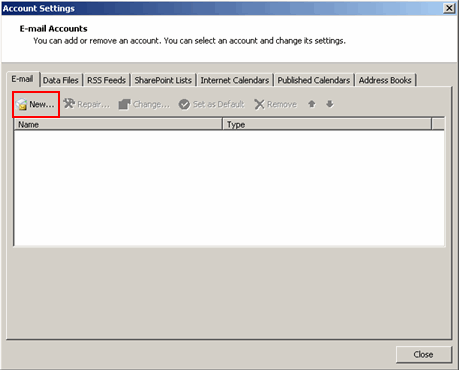Click the Set as Default checkmark icon
The width and height of the screenshot is (459, 370).
coord(184,104)
